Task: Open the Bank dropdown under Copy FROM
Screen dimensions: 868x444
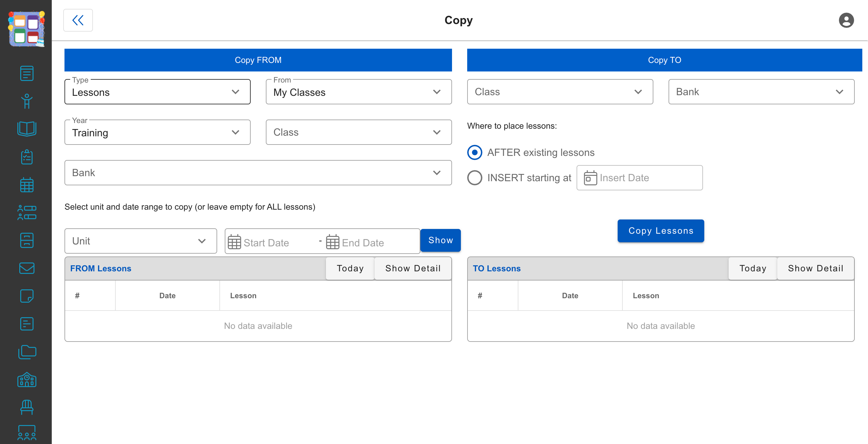Action: [258, 173]
